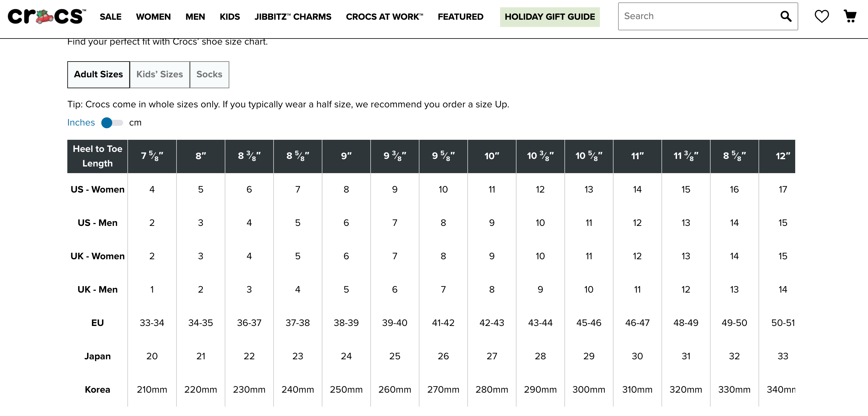Switch to the Socks tab
The height and width of the screenshot is (416, 868).
[209, 75]
